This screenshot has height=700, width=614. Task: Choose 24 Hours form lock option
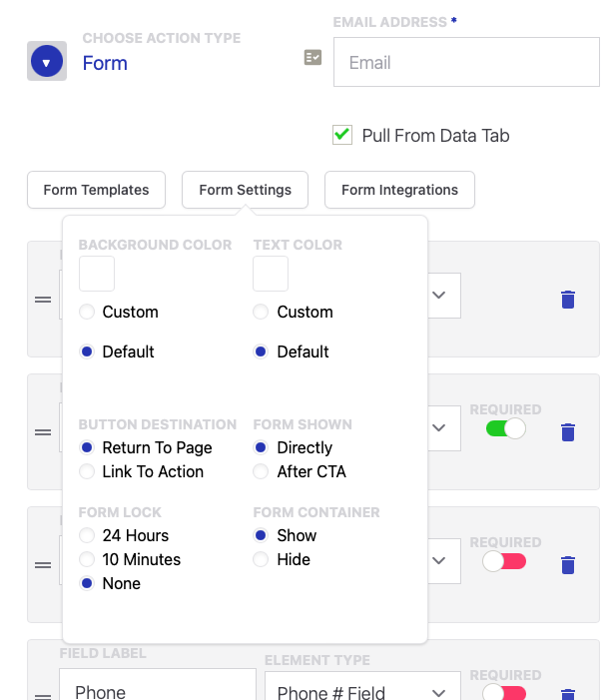[87, 535]
